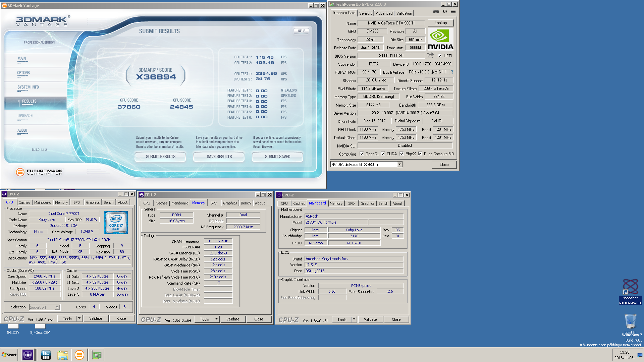Open the snapshot parancsikonja desktop shortcut

[x=630, y=292]
